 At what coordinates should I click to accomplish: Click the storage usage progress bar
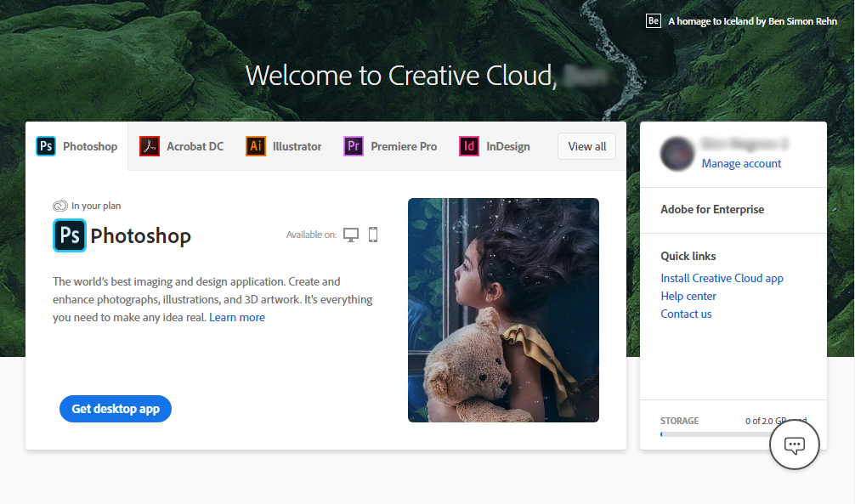click(x=733, y=434)
